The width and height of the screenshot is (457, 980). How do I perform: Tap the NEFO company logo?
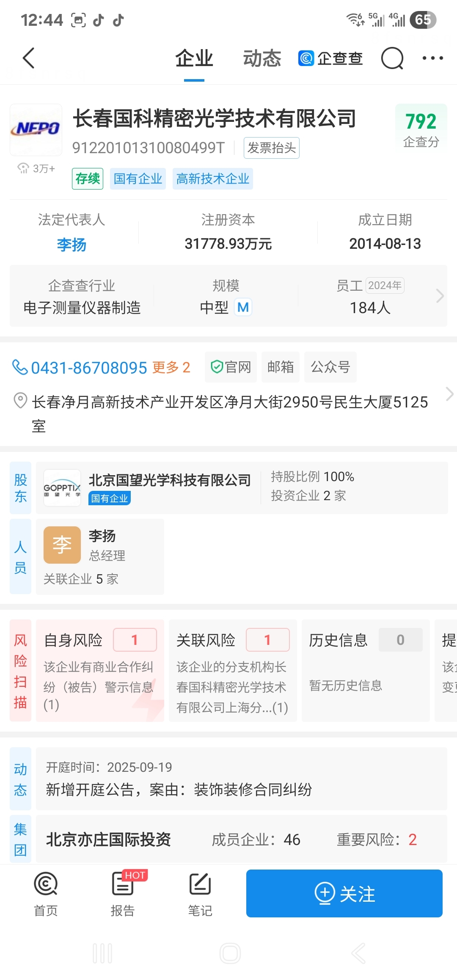36,129
